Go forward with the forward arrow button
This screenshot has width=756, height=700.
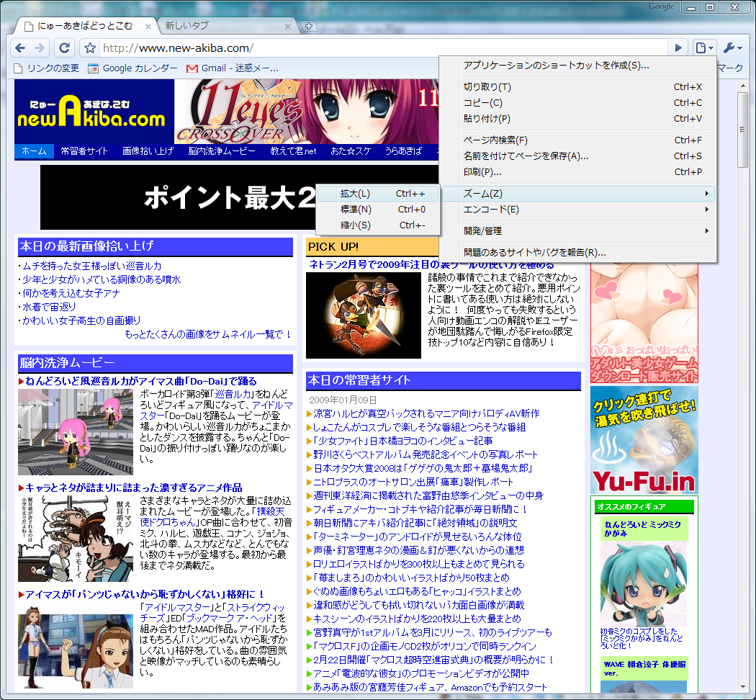pos(40,48)
